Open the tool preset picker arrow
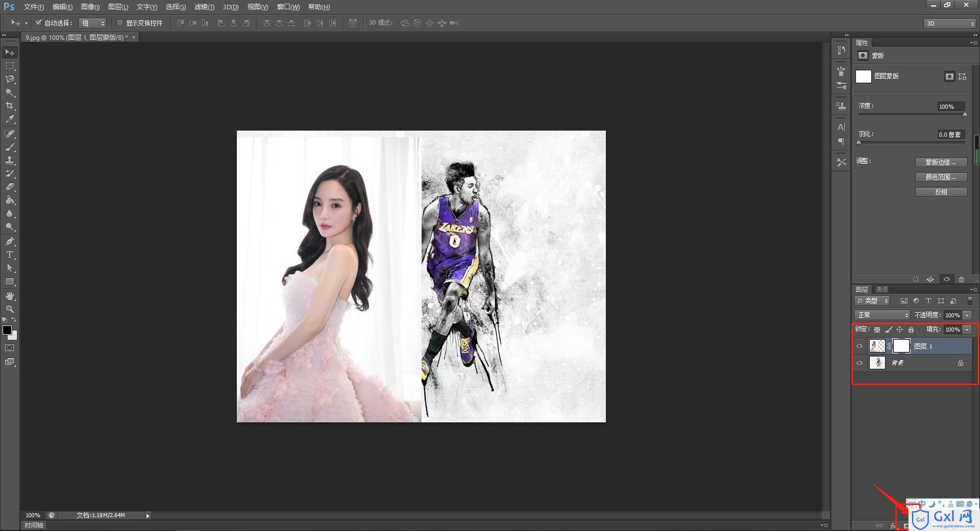Image resolution: width=980 pixels, height=531 pixels. [x=26, y=23]
